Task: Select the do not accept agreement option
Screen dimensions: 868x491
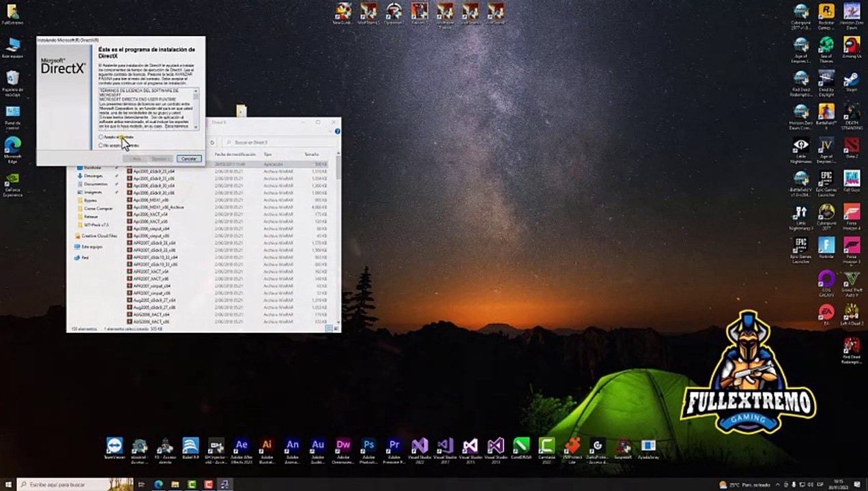Action: (x=101, y=145)
